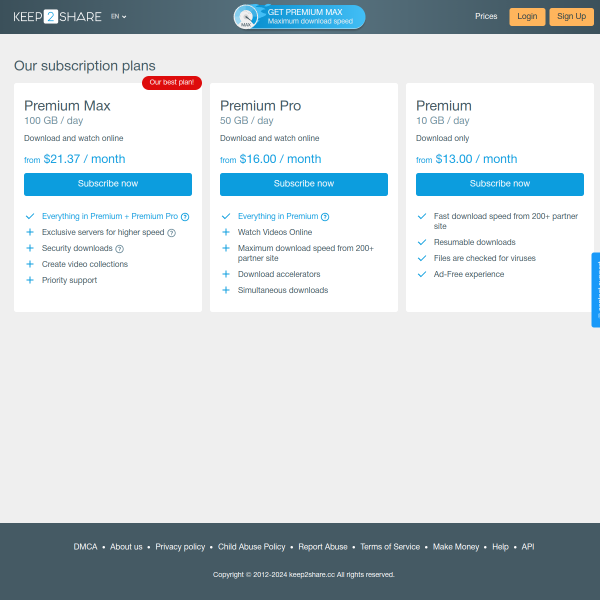Click help icon beside Everything in Premium + Premium Pro
600x600 pixels.
(185, 217)
